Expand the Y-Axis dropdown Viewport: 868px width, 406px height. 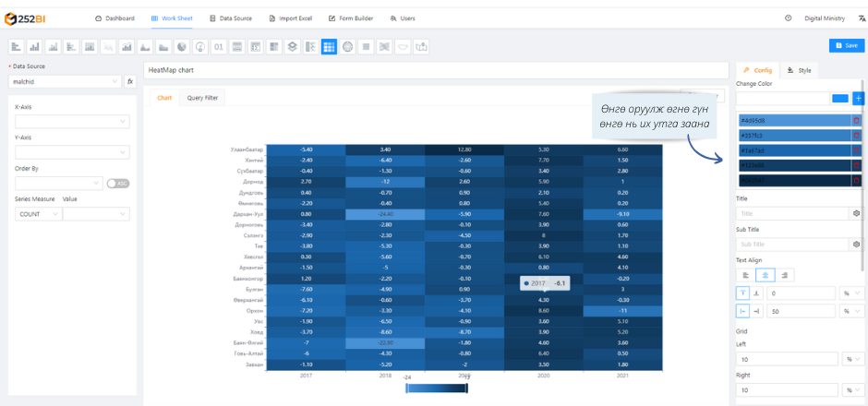71,152
